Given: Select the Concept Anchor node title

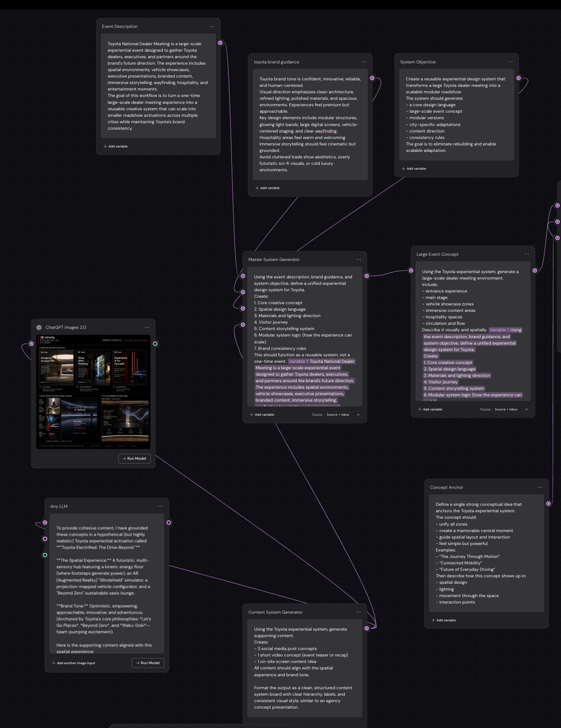Looking at the screenshot, I should tap(447, 488).
